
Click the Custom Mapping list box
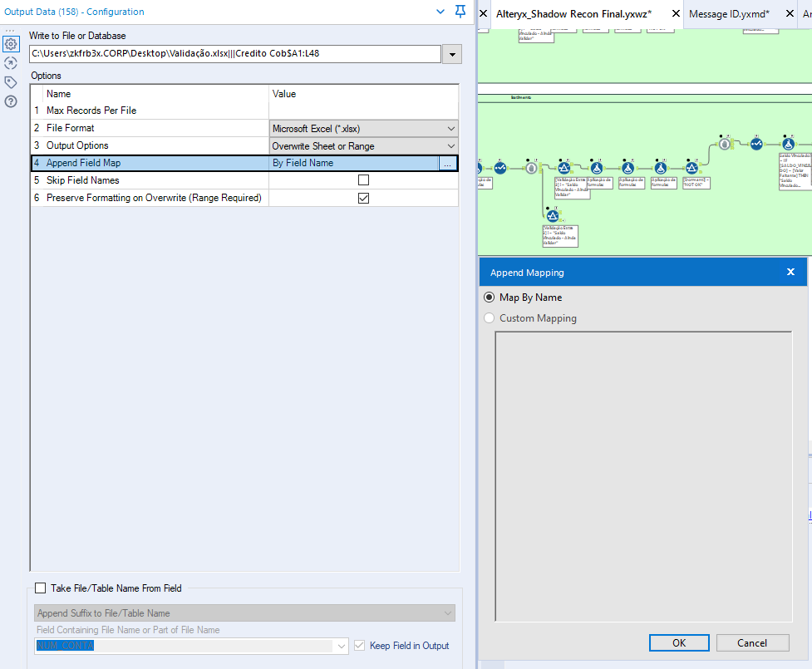(643, 476)
